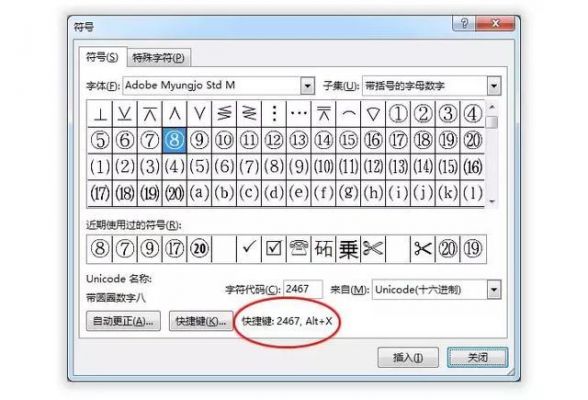This screenshot has width=588, height=400.
Task: Choose checked ballot box ☑ in recent symbols
Action: click(x=274, y=249)
